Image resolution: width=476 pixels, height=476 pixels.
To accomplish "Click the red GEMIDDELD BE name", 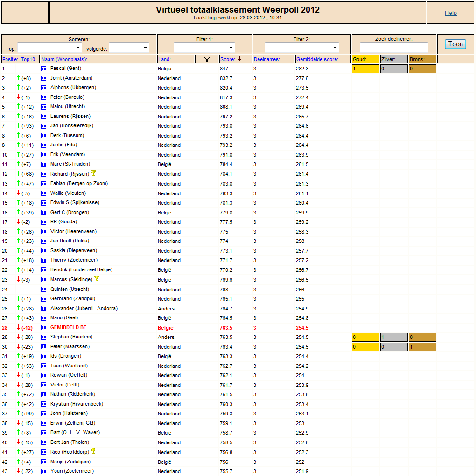I will pos(69,328).
